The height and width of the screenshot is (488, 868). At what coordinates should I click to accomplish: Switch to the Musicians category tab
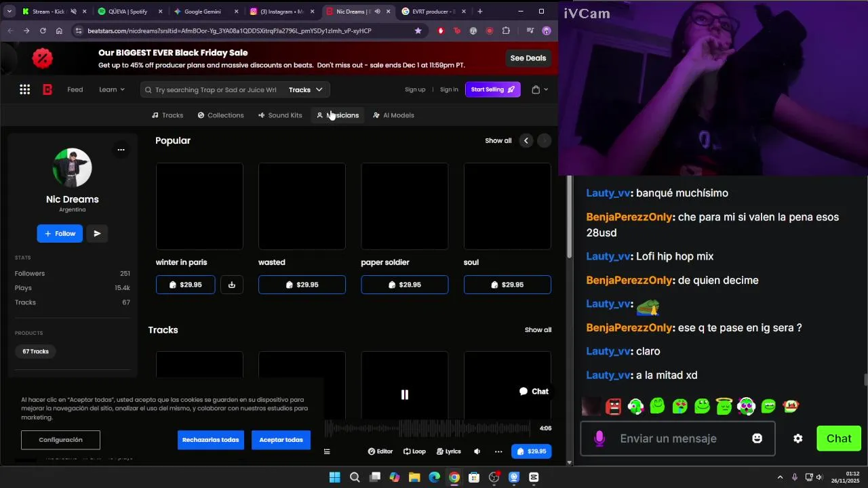point(338,115)
